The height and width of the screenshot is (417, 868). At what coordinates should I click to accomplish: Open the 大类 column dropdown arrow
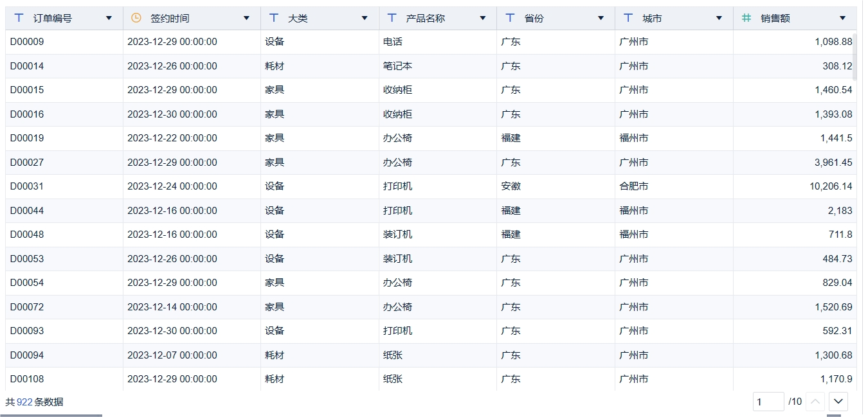(365, 19)
